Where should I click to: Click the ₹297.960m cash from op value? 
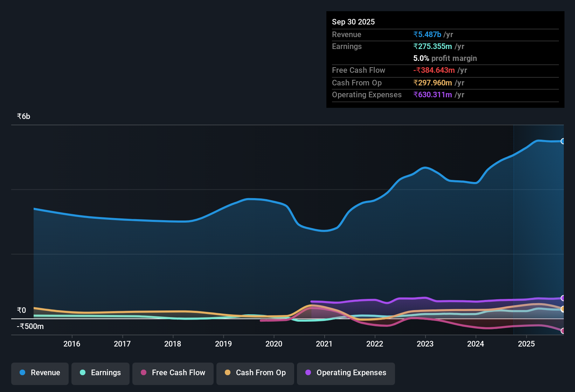[432, 83]
